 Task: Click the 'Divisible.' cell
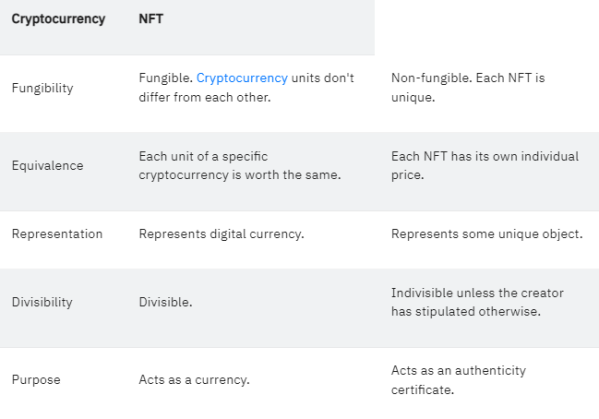[165, 302]
